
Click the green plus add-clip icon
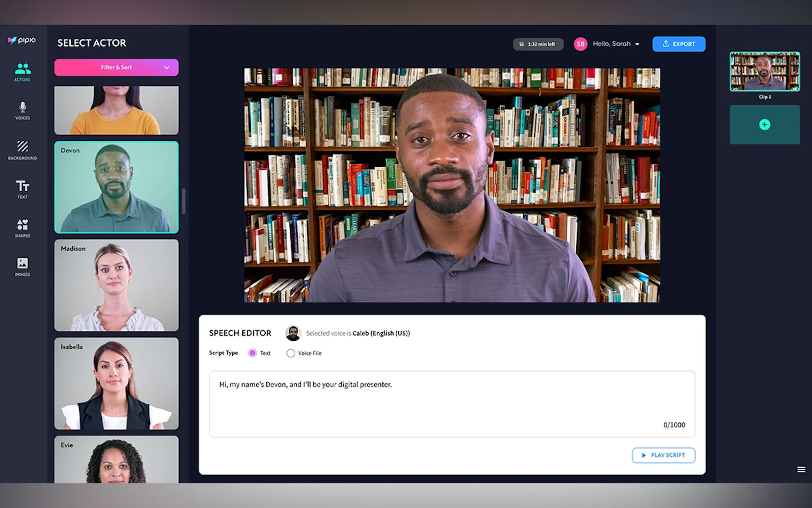[764, 125]
